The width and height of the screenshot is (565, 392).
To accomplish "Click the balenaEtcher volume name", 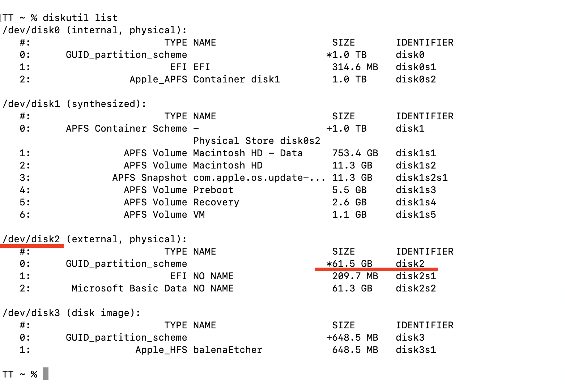I will point(228,350).
